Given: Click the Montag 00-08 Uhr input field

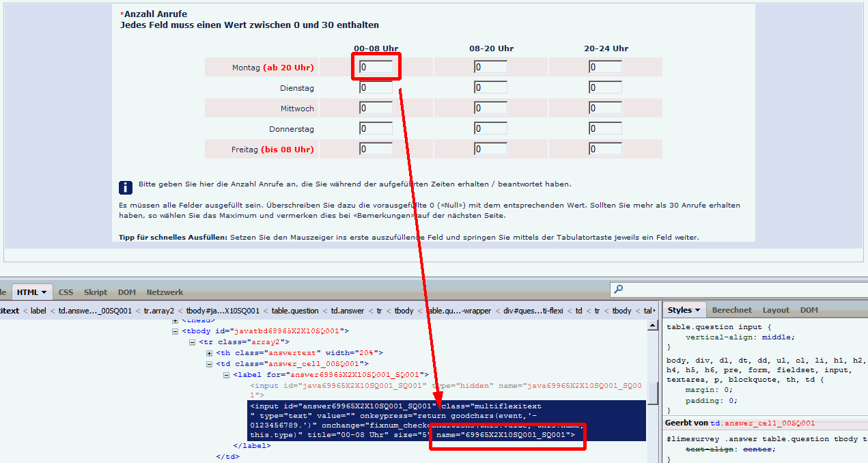Looking at the screenshot, I should click(x=376, y=68).
